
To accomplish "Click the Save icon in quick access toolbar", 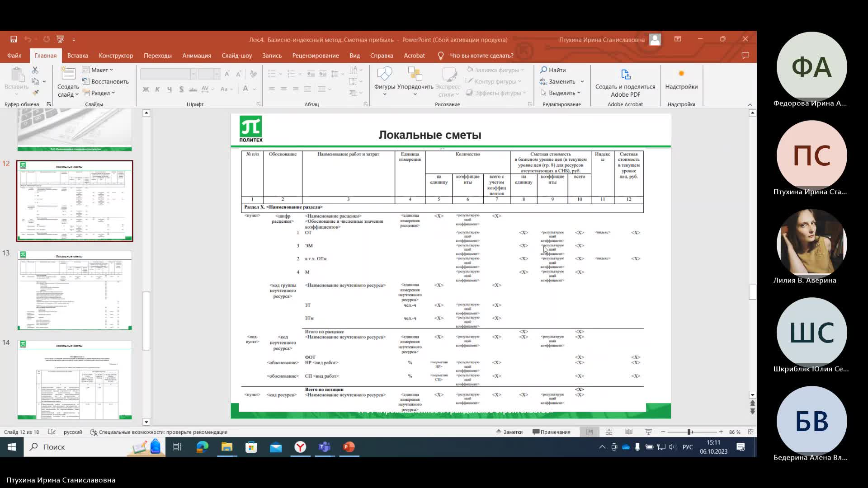I will pos(14,39).
